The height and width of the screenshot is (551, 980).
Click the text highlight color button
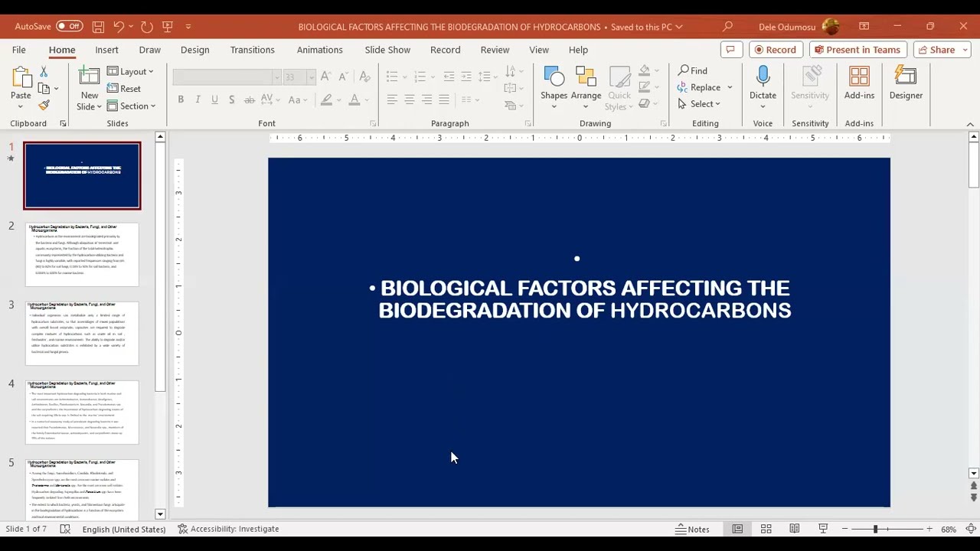pyautogui.click(x=327, y=99)
